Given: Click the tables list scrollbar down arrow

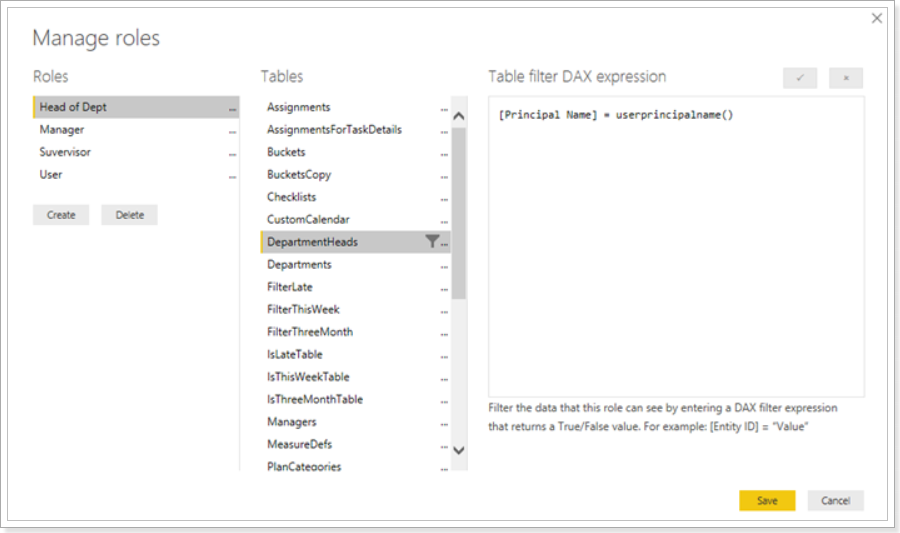Looking at the screenshot, I should coord(459,450).
